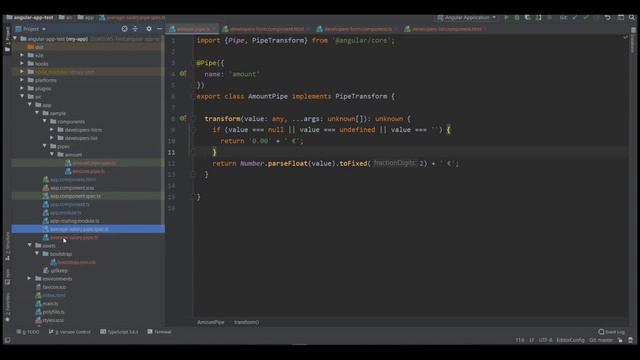Open the Project panel settings gear
The width and height of the screenshot is (640, 360).
point(149,29)
